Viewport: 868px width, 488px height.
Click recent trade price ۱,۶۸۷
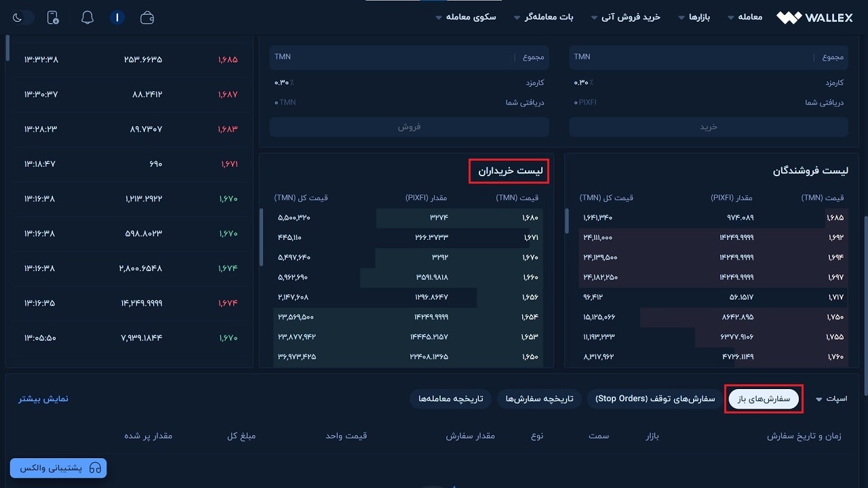click(x=228, y=94)
